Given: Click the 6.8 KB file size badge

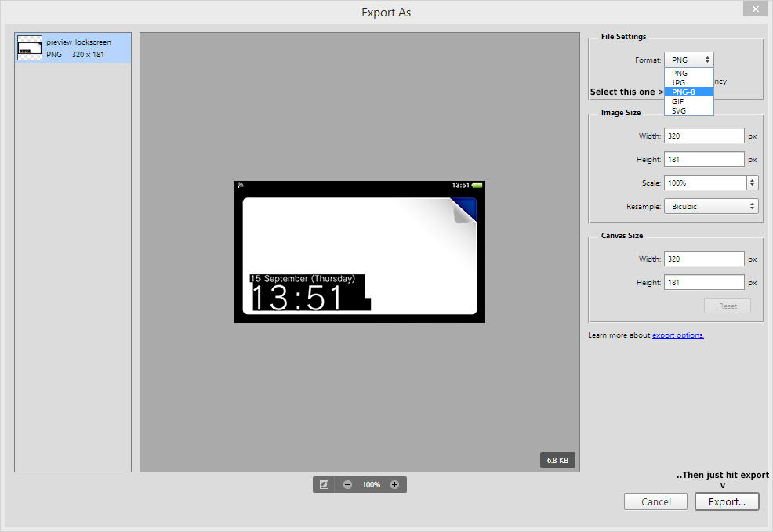Looking at the screenshot, I should (x=557, y=460).
